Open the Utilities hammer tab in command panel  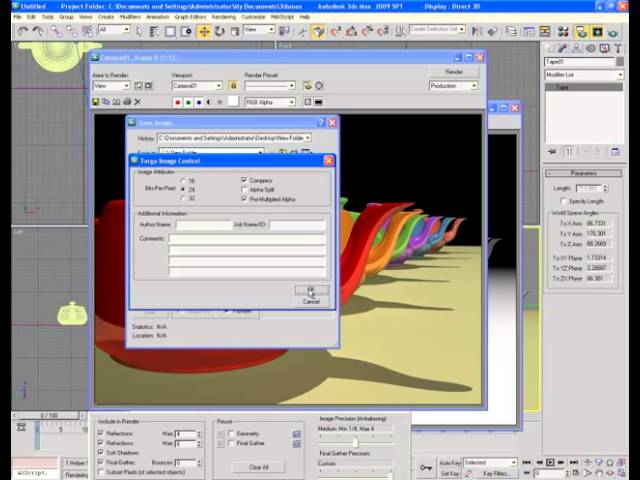618,48
